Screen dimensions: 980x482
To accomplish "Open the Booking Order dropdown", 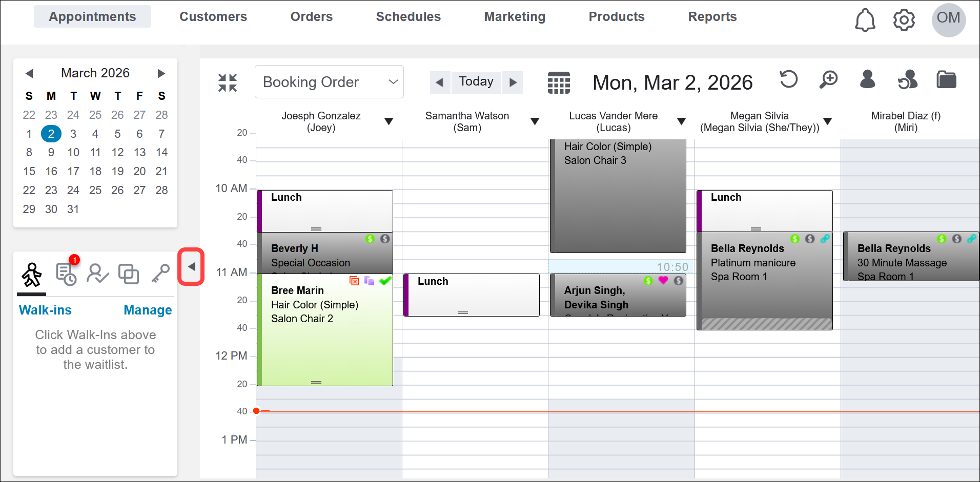I will coord(329,82).
